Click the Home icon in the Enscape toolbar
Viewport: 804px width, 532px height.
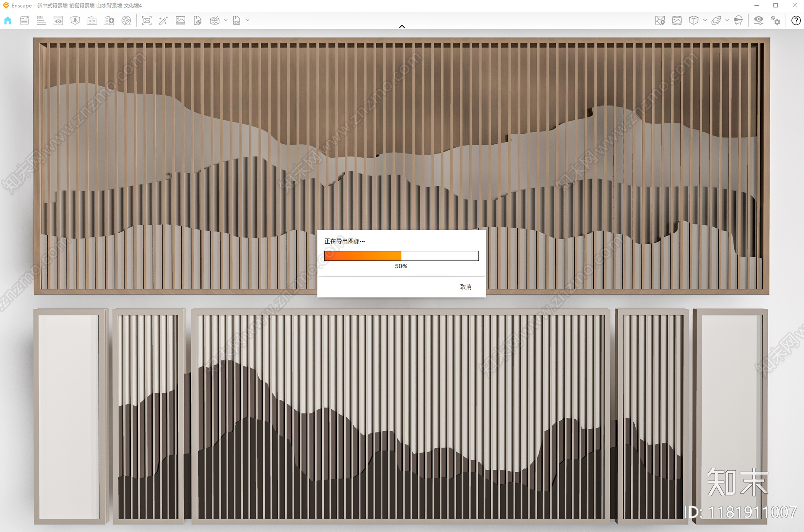(x=8, y=21)
